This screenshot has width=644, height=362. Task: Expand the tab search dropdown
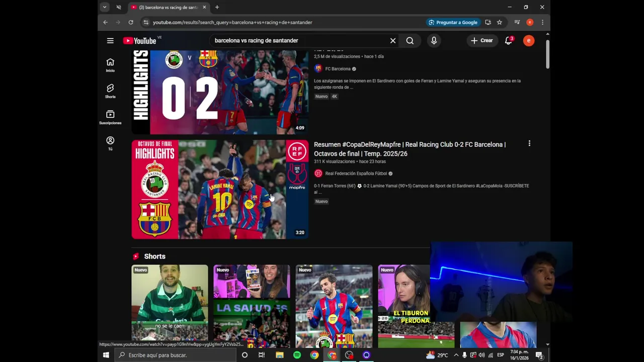[x=104, y=7]
